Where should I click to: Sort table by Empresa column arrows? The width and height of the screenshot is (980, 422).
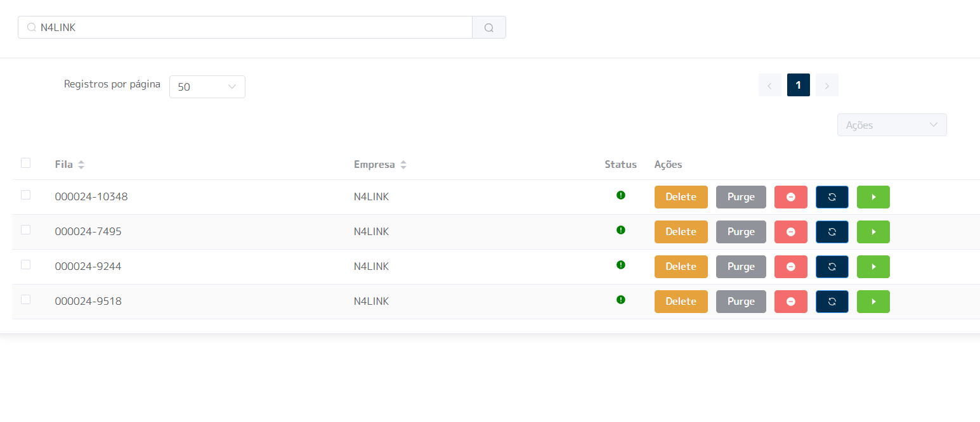403,165
